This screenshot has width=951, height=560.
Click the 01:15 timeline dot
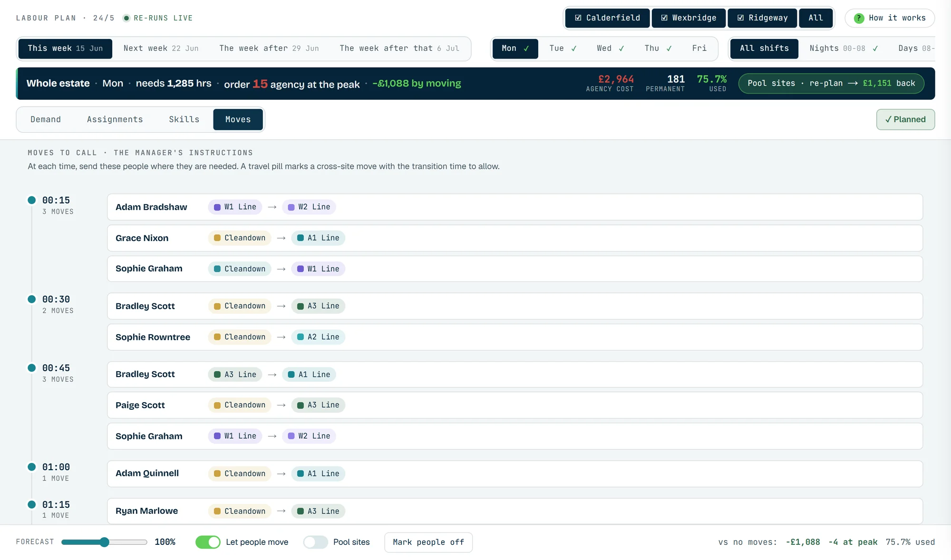32,504
